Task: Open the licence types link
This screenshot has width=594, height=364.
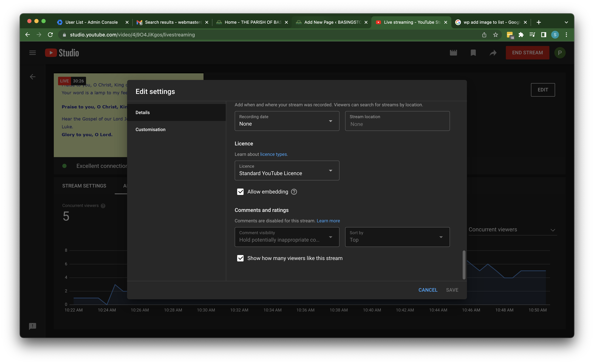Action: pos(274,154)
